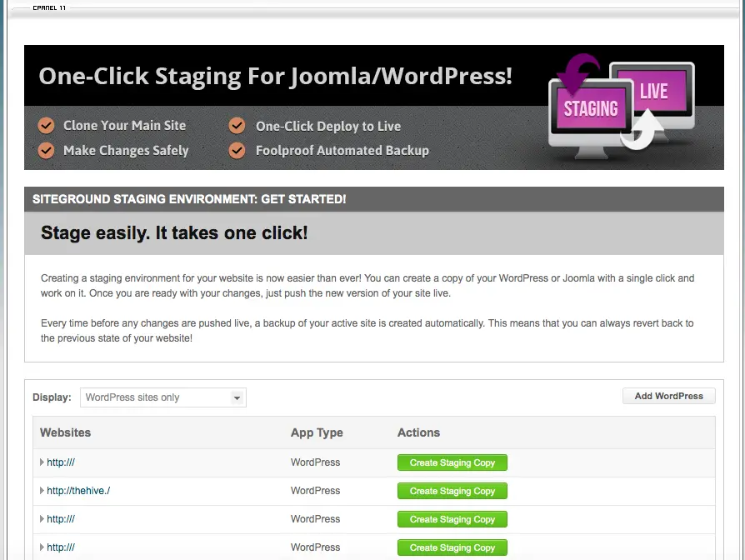Screen dimensions: 745x560
Task: Expand the http://thehive./ website row
Action: [42, 491]
